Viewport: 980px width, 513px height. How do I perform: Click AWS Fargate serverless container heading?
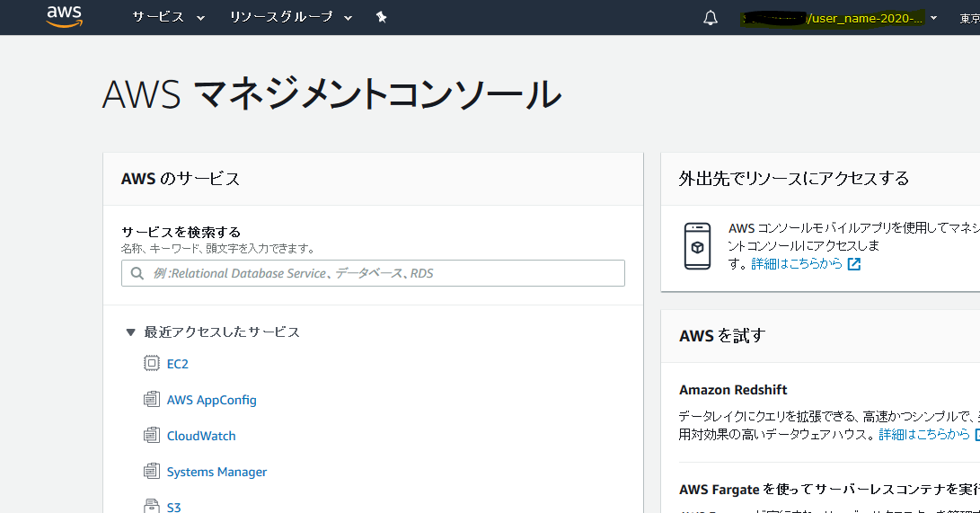829,490
